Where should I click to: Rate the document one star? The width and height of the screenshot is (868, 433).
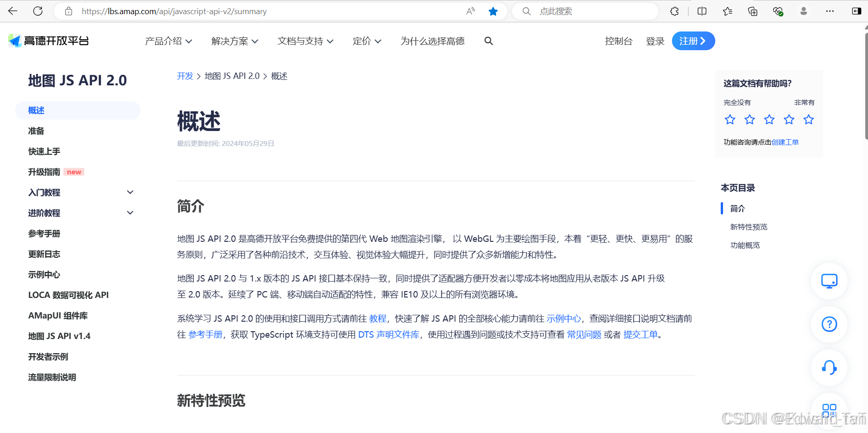[x=730, y=120]
